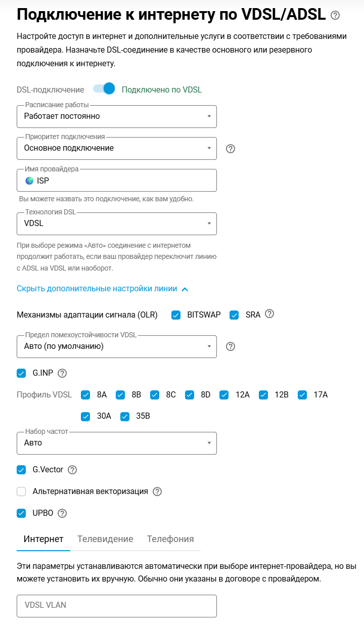Screen dimensions: 364x625
Task: Open the Технология DSL dropdown
Action: pos(210,224)
